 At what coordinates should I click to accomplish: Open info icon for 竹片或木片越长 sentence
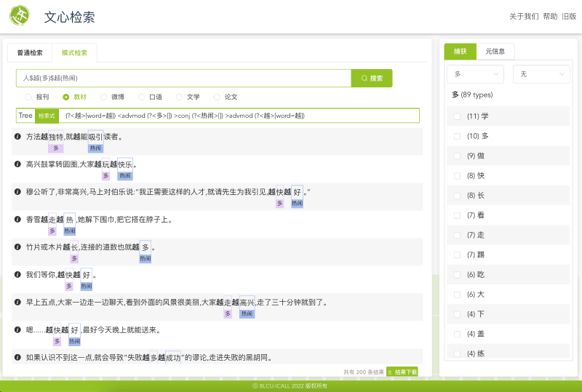click(17, 247)
